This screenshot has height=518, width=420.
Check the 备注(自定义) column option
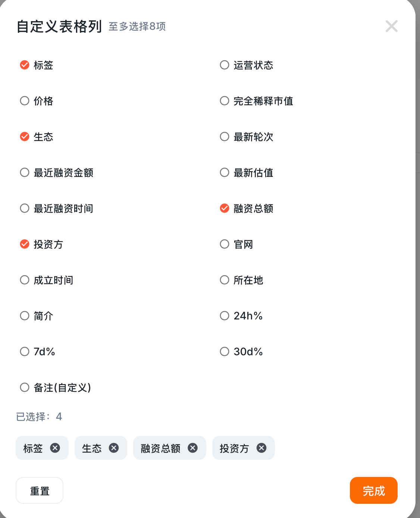25,387
